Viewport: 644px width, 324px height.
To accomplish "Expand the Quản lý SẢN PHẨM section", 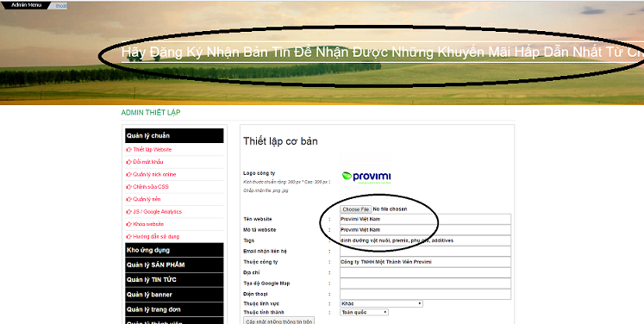I will click(174, 265).
